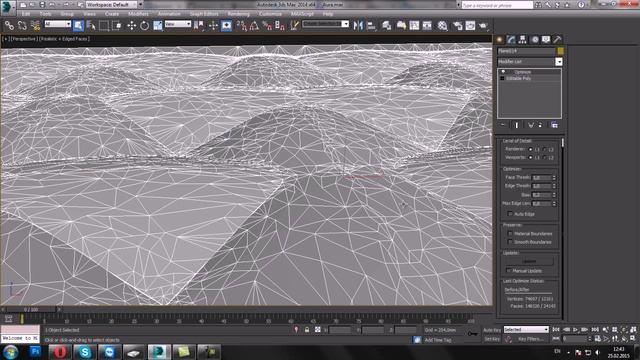Select Viewports L2 radio button

545,158
